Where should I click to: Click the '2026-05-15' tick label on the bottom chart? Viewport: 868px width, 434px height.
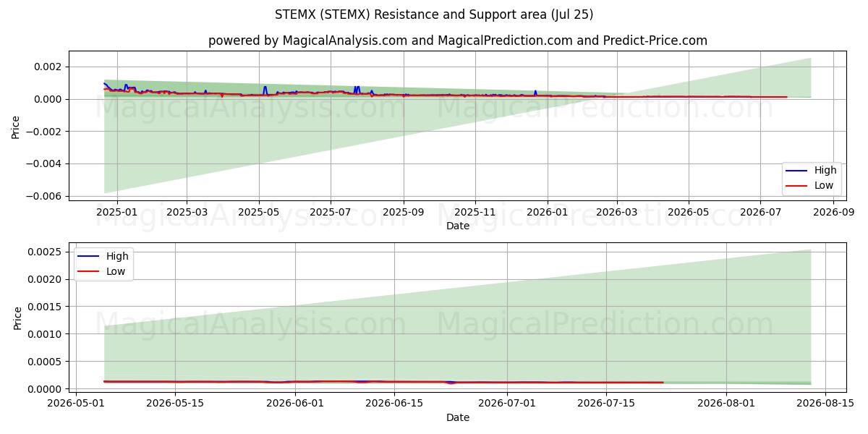pos(175,405)
